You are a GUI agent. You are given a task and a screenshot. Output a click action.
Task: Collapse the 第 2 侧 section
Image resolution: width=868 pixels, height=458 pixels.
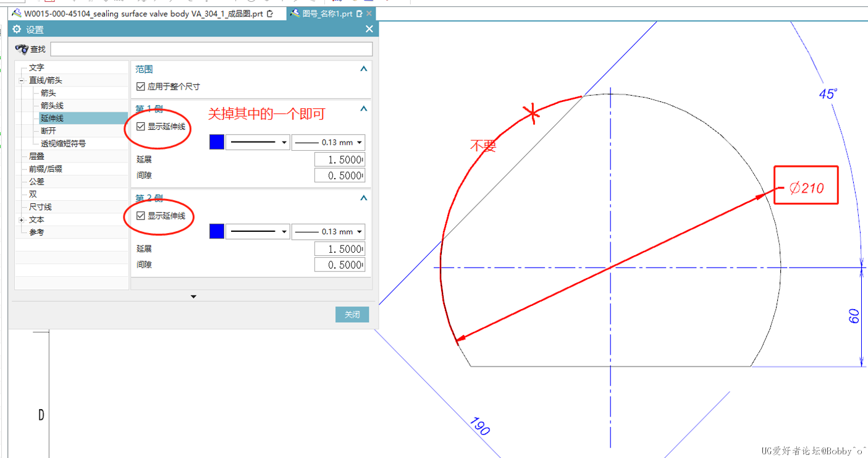pos(363,198)
